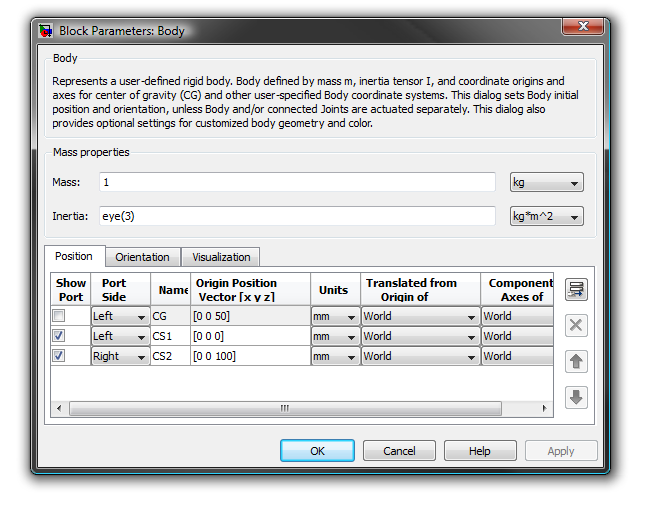Image resolution: width=663 pixels, height=511 pixels.
Task: Toggle Show Port checkbox for CS2
Action: (59, 356)
